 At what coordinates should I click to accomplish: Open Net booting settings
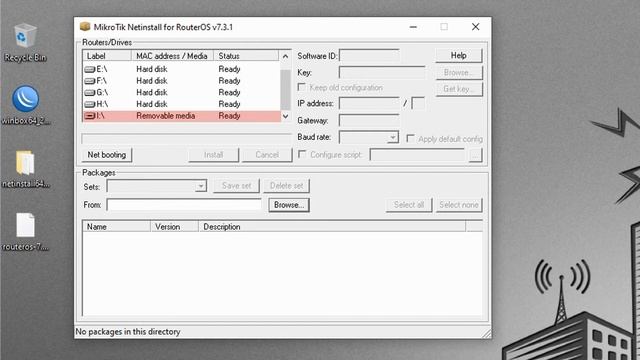pos(107,155)
